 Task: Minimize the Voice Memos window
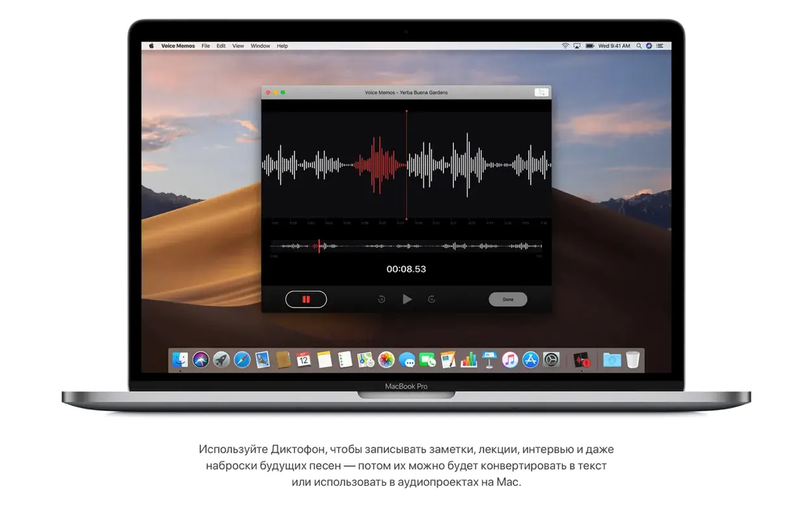point(276,92)
